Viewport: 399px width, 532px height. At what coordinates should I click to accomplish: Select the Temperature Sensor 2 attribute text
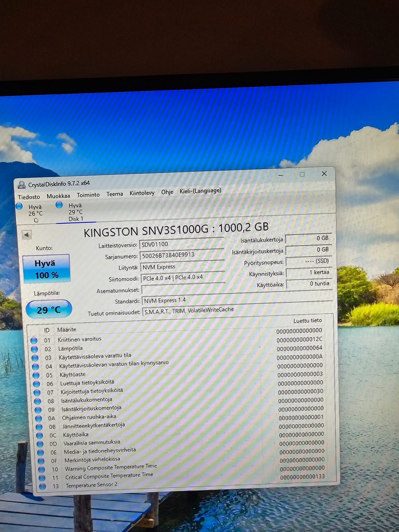point(91,485)
